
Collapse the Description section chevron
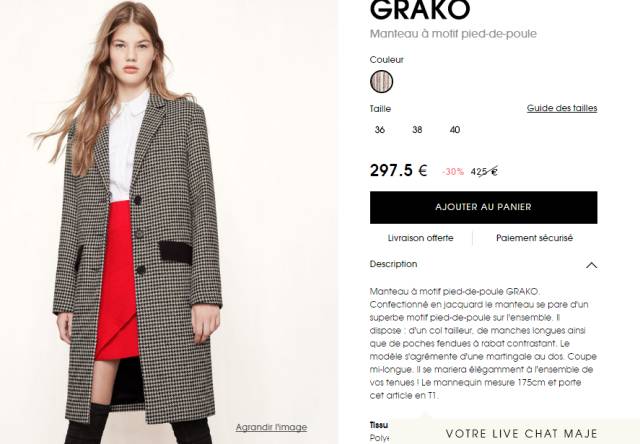tap(591, 265)
